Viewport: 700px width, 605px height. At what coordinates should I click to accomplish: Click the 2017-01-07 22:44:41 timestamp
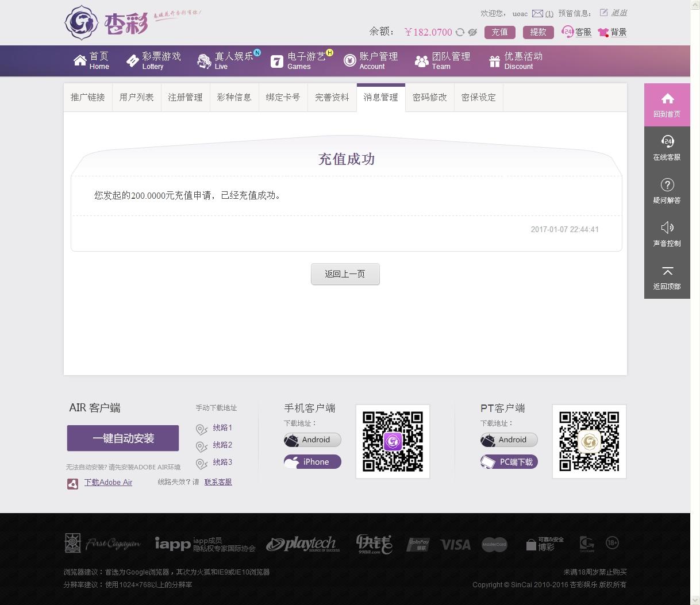[x=565, y=229]
